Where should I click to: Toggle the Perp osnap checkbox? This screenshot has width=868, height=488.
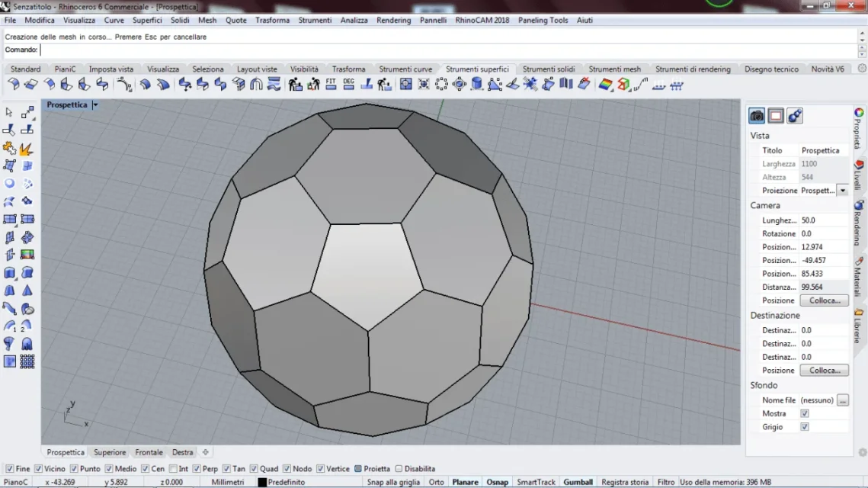point(197,469)
